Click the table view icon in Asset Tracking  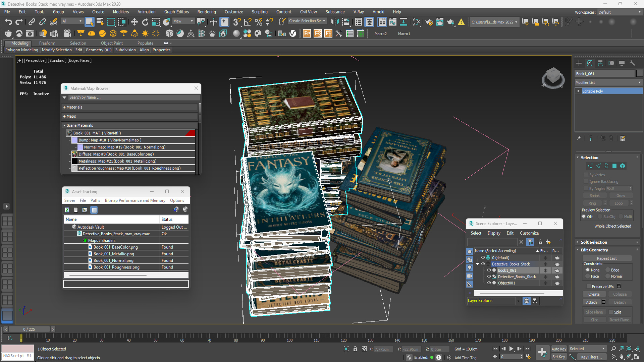(x=94, y=210)
